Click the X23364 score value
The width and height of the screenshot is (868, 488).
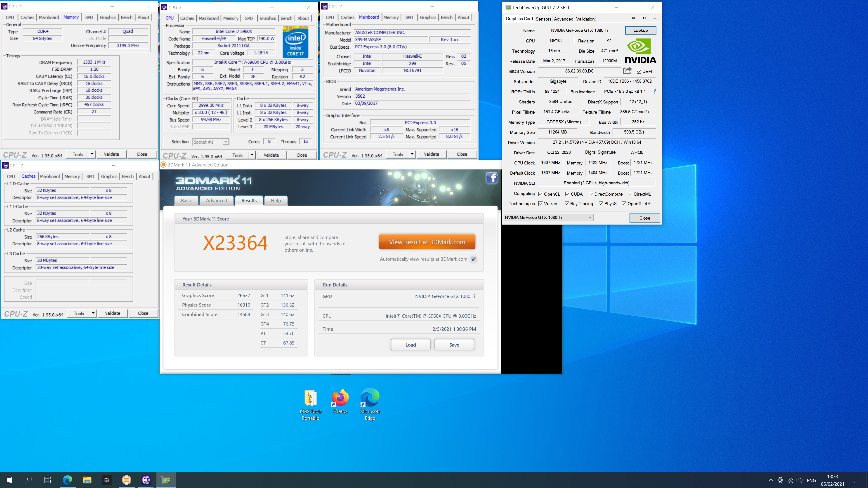(x=235, y=242)
